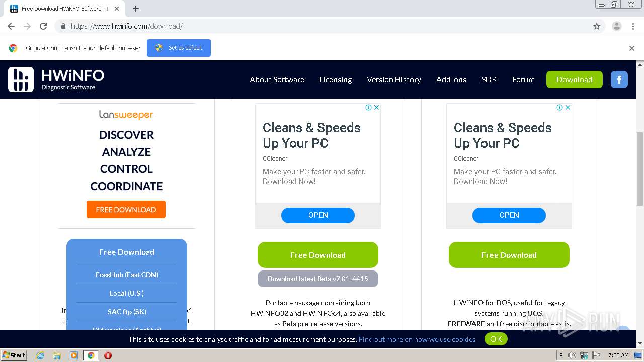The image size is (644, 362).
Task: Open SDK page
Action: click(x=489, y=79)
